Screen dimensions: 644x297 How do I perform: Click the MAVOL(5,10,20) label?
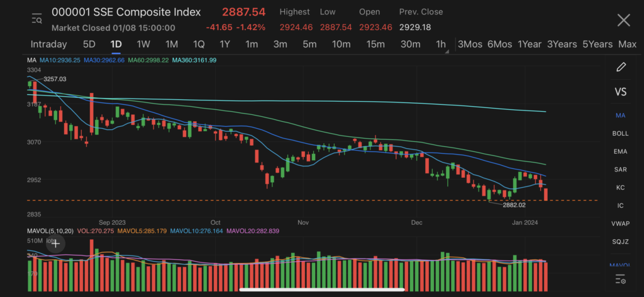point(50,231)
